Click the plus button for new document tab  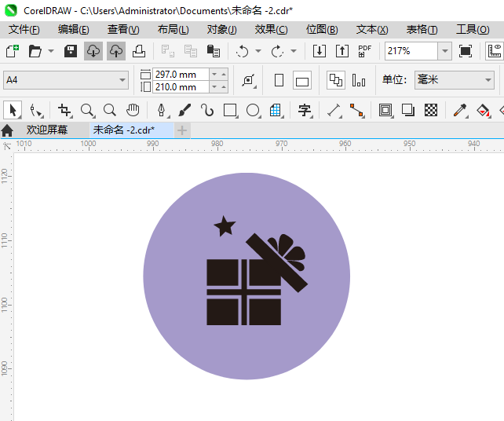click(182, 130)
